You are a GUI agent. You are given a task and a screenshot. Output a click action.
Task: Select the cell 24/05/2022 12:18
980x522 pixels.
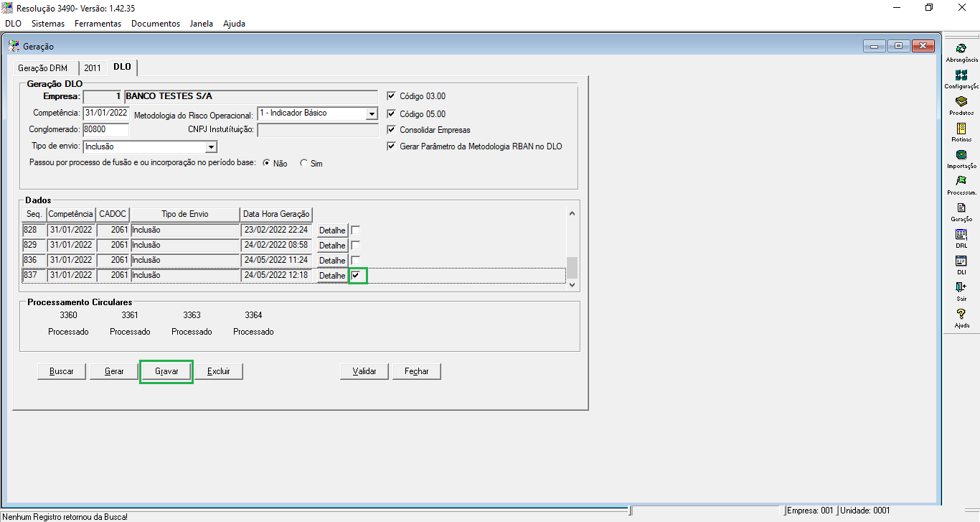click(x=277, y=275)
